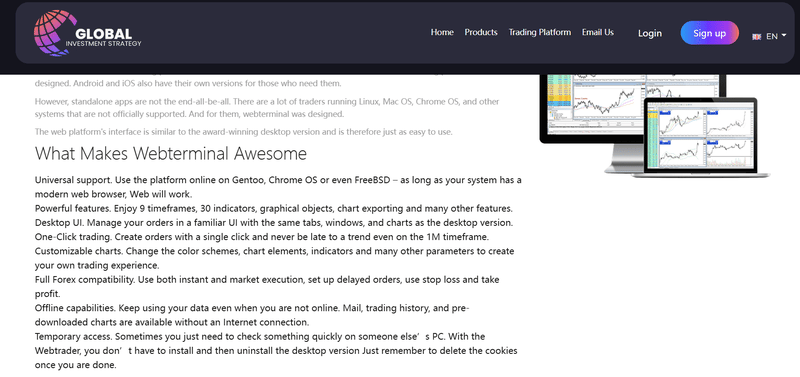Click the text 'One-Click trading.'
The image size is (800, 377).
pyautogui.click(x=73, y=237)
